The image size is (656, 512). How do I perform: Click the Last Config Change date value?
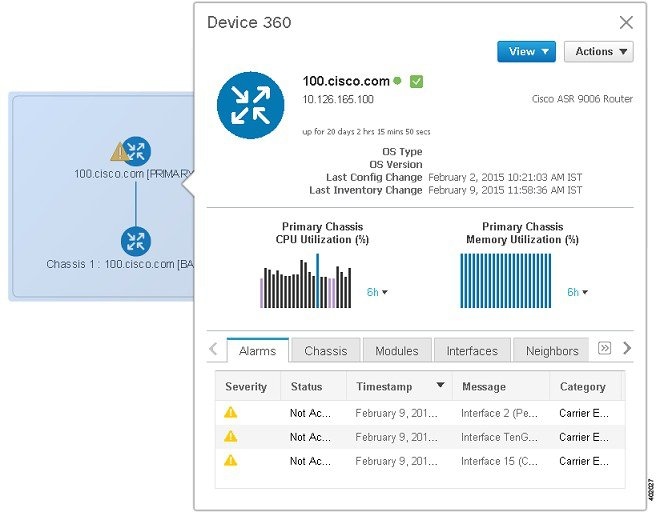pos(505,177)
